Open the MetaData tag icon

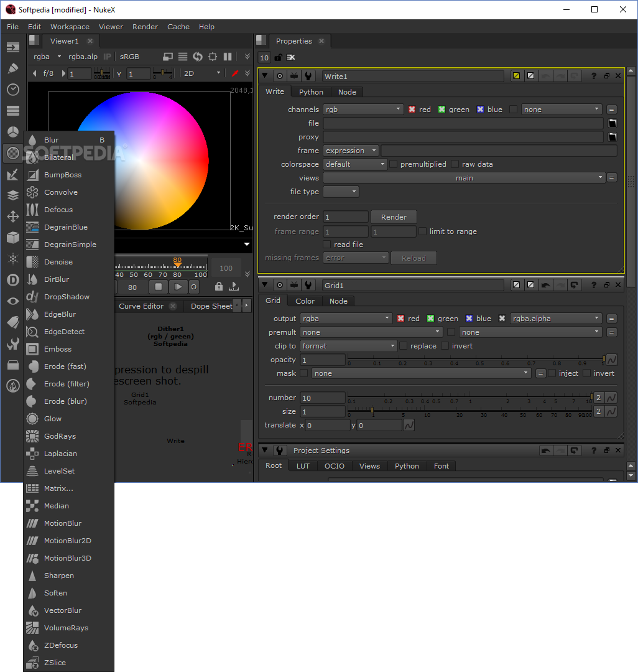(x=13, y=322)
